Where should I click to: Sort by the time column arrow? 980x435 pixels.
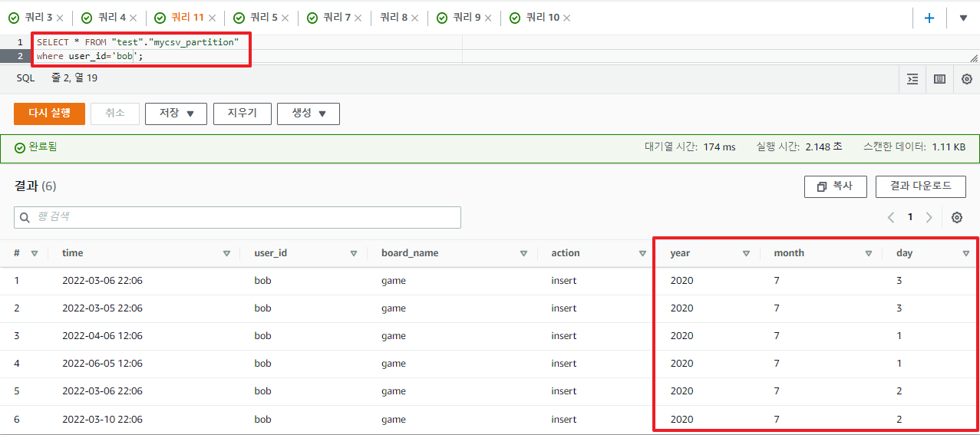click(x=226, y=253)
